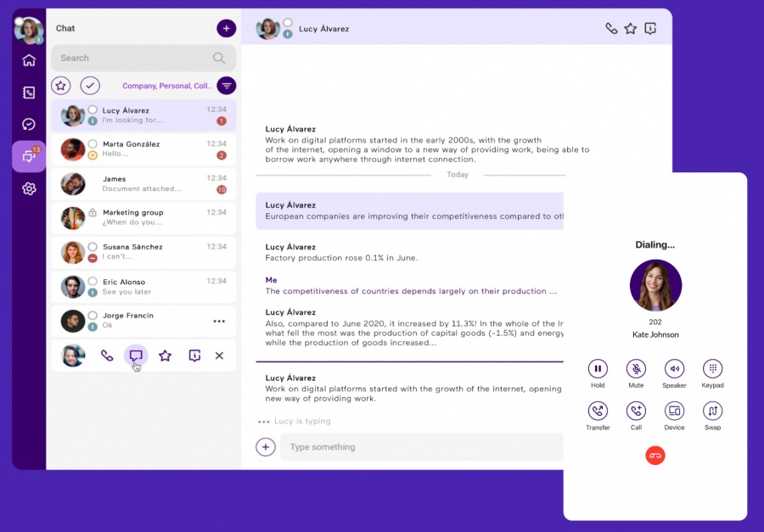764x532 pixels.
Task: Open the chat sidebar icon with 13 badge
Action: [29, 156]
